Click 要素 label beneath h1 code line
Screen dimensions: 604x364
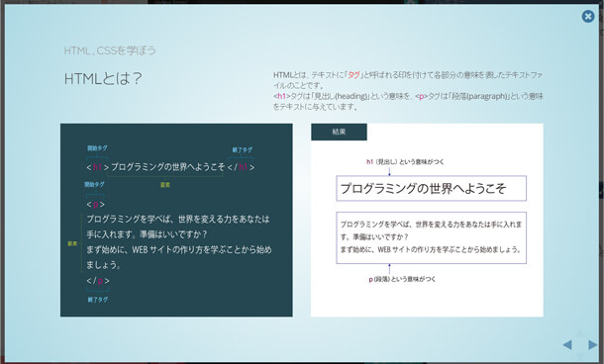click(x=165, y=185)
